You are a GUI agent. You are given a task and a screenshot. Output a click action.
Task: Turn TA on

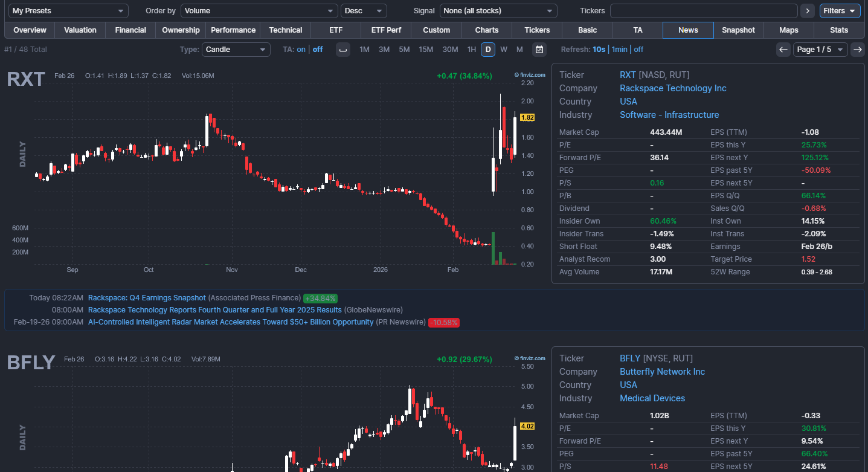coord(301,50)
